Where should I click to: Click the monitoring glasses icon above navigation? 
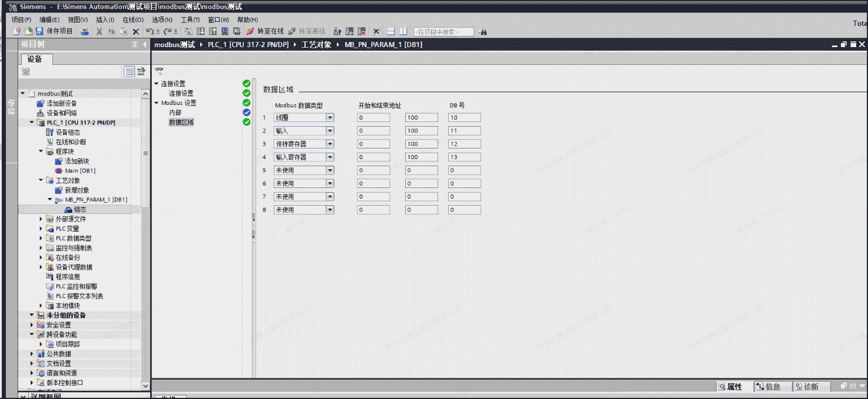tap(159, 71)
